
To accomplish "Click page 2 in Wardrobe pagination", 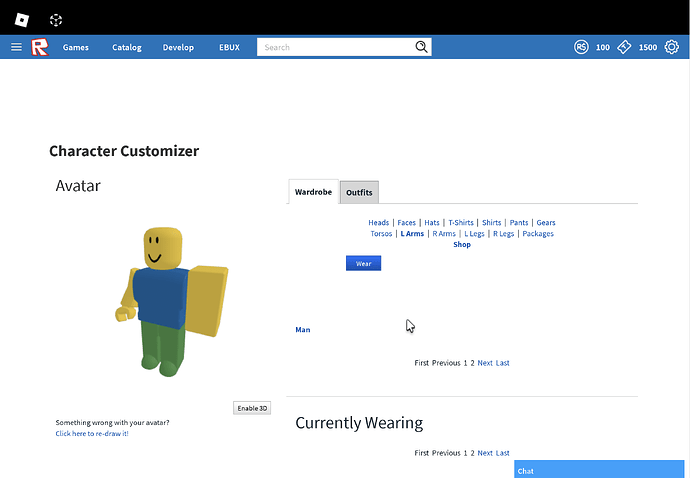I will [x=472, y=363].
